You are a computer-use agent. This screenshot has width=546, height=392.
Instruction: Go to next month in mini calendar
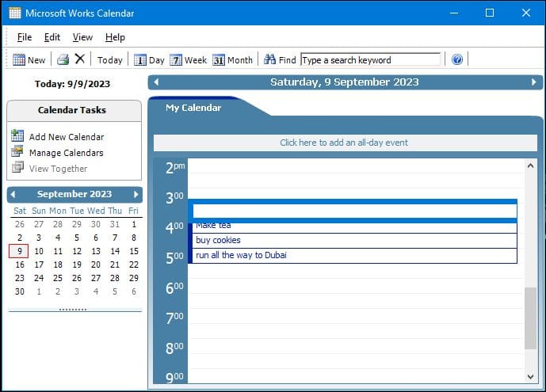coord(136,194)
